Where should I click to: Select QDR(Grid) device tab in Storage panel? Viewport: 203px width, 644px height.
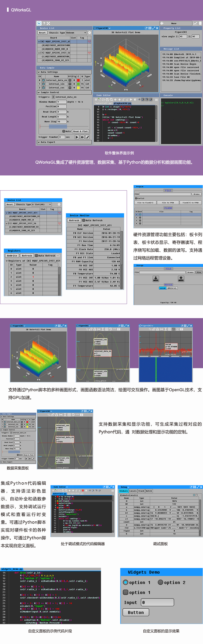172,288
